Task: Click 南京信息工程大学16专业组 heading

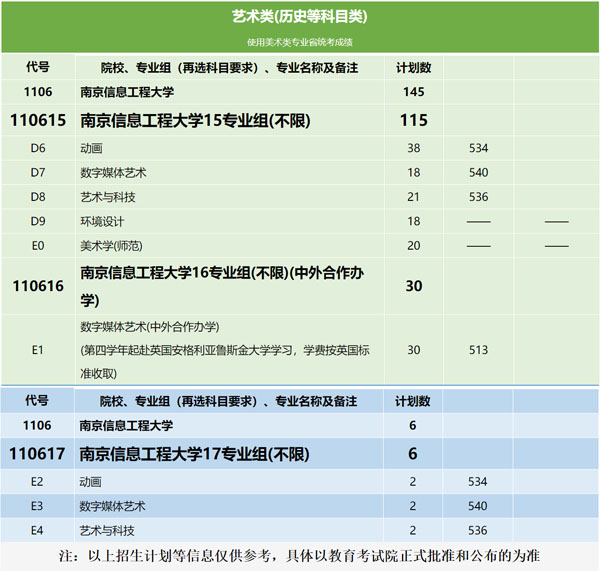Action: pyautogui.click(x=222, y=286)
